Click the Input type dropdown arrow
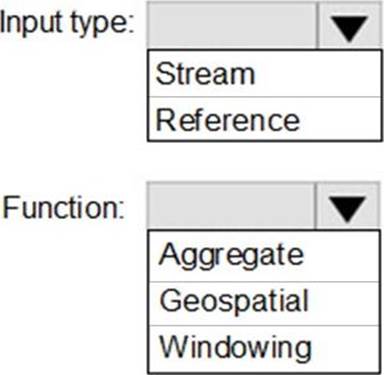The image size is (384, 375). click(x=349, y=25)
